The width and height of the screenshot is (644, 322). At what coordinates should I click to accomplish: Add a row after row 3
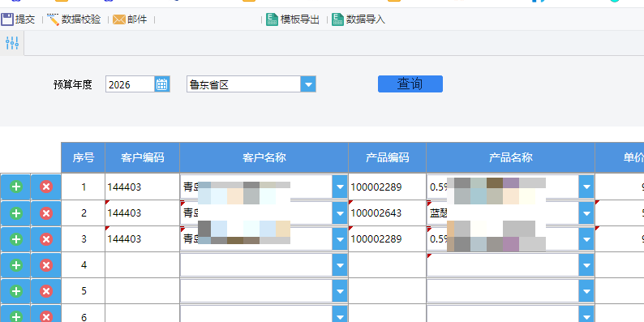click(x=15, y=239)
